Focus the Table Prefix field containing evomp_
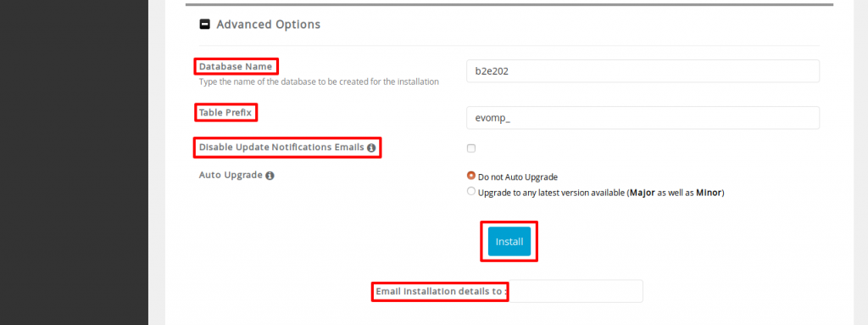868x325 pixels. (643, 118)
